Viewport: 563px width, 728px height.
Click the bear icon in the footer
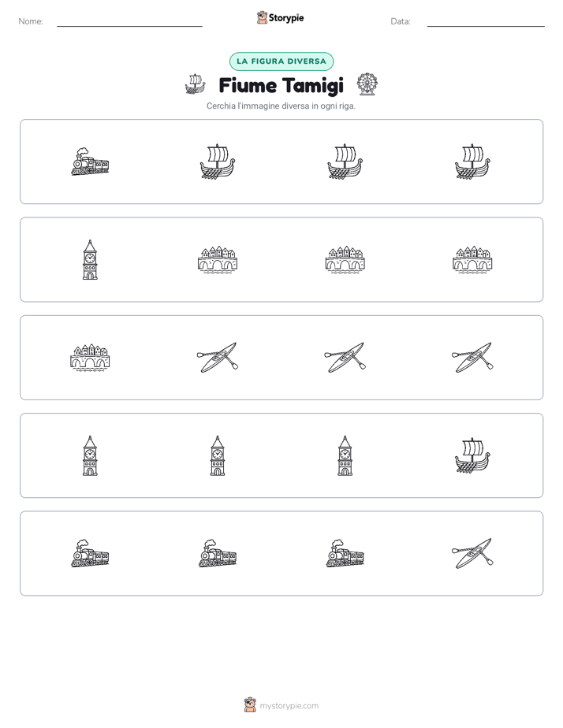click(x=250, y=705)
